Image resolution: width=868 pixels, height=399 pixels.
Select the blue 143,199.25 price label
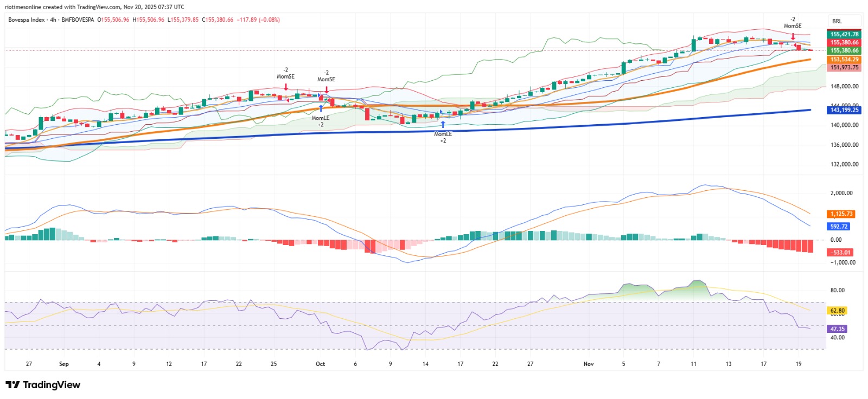point(844,110)
